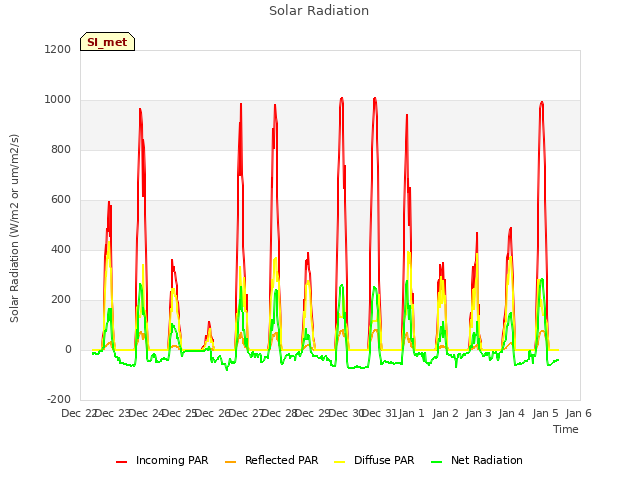Click the Jan 6 x-axis tick label
The image size is (640, 480).
(578, 413)
